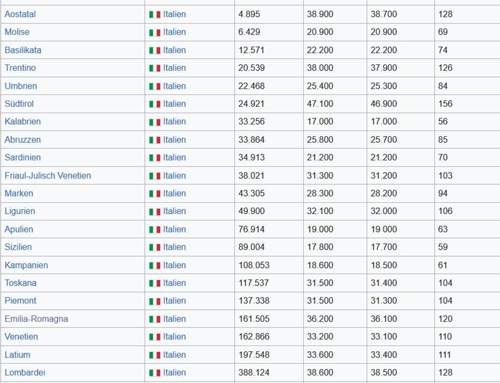Image resolution: width=500 pixels, height=383 pixels.
Task: Select index value 56 in Kalabrien row
Action: 443,121
